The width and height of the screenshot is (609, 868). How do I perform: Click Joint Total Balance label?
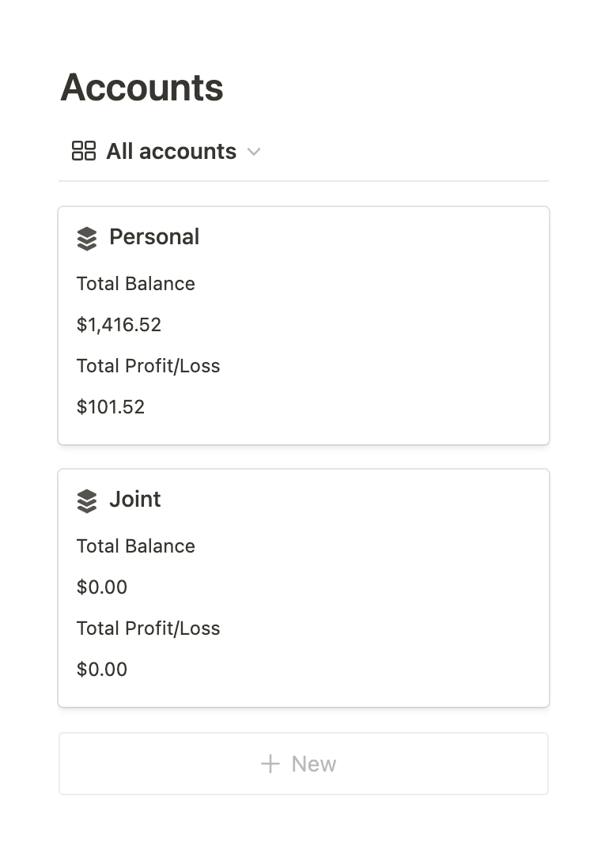tap(136, 545)
